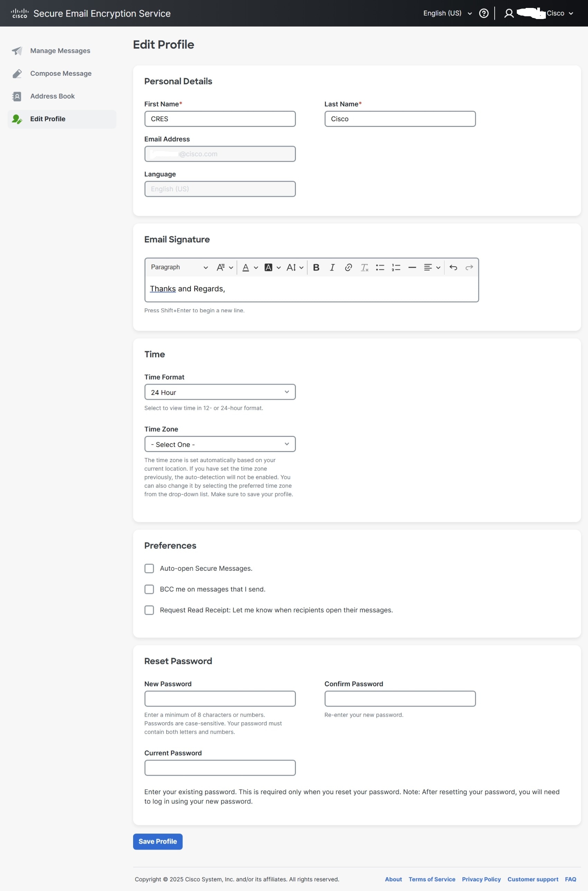
Task: Check BCC me on messages that I send
Action: pos(149,589)
